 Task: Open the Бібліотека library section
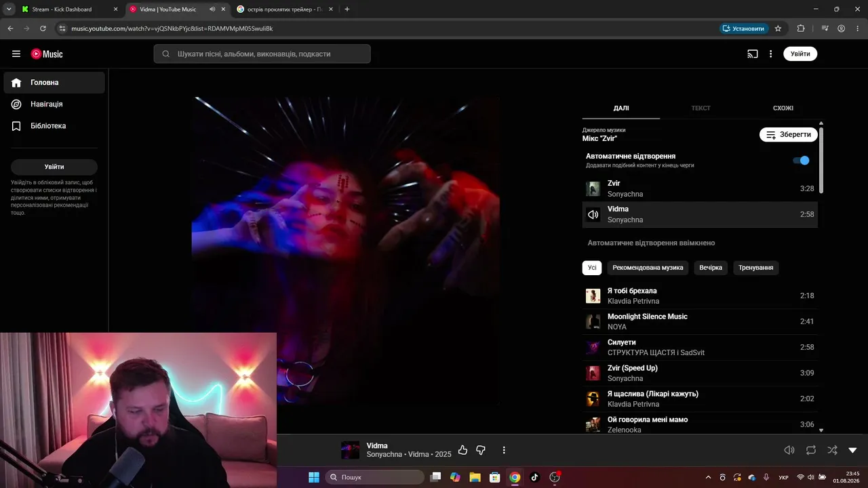(54, 126)
